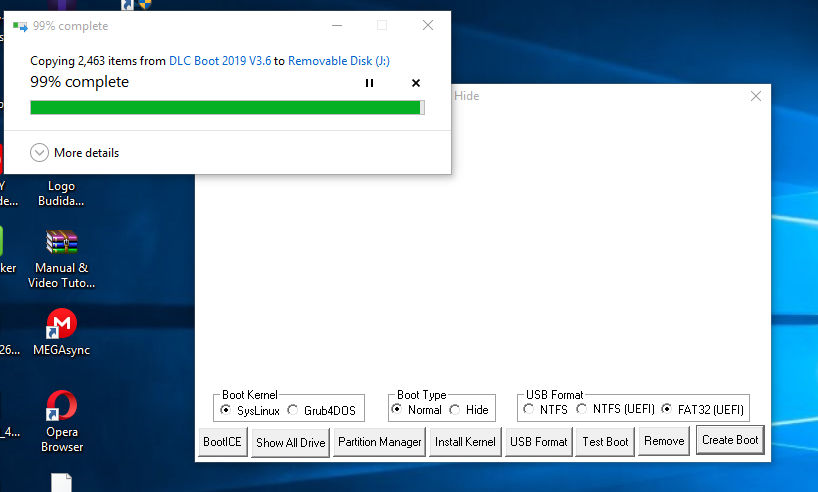The width and height of the screenshot is (818, 492).
Task: Select FAT32 (UEFI) USB format
Action: point(703,409)
